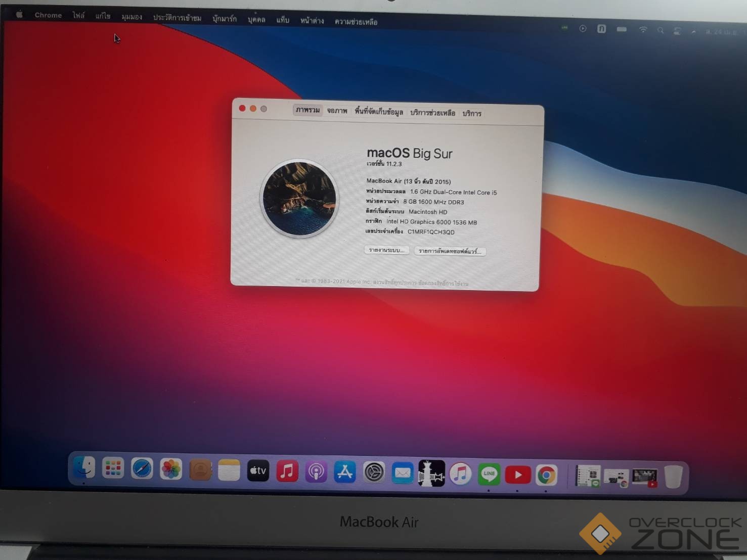
Task: Click the LINE status icon in menu bar
Action: [564, 28]
